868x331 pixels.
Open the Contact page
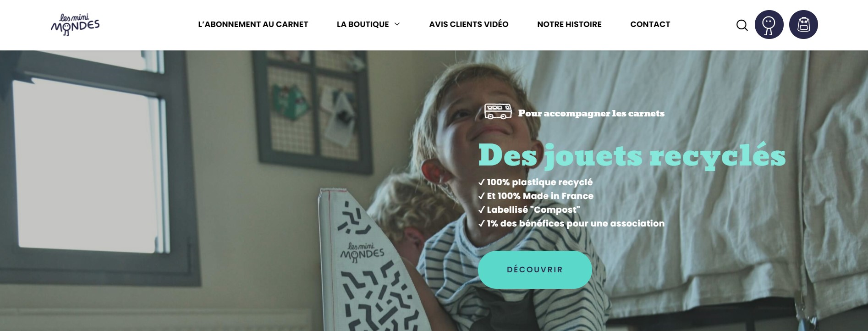650,24
